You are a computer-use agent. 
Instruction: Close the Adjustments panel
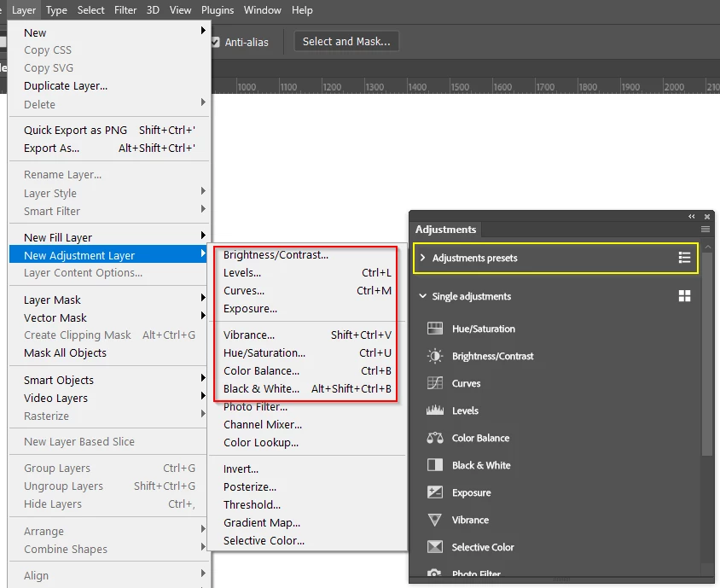(707, 217)
